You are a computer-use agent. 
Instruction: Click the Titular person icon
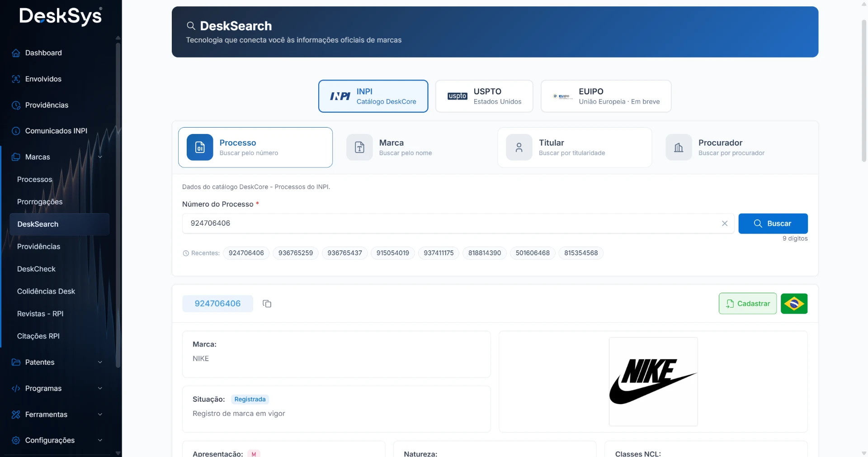(x=519, y=148)
